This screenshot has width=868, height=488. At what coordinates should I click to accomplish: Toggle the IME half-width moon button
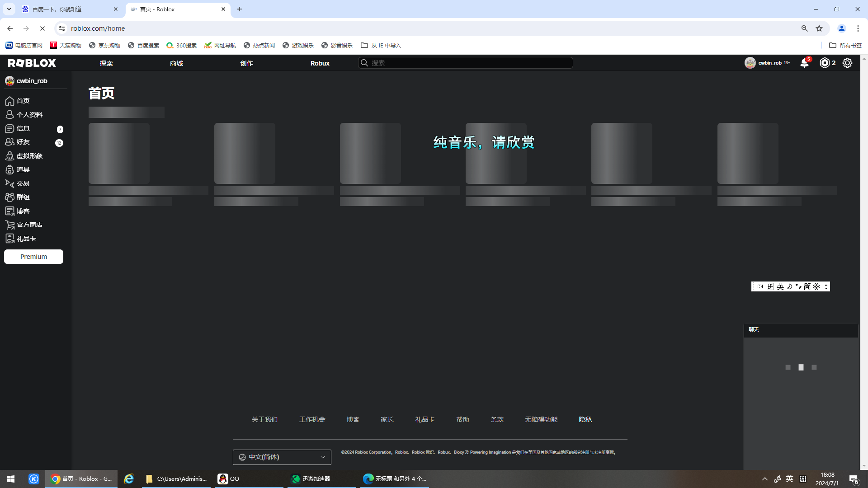790,286
